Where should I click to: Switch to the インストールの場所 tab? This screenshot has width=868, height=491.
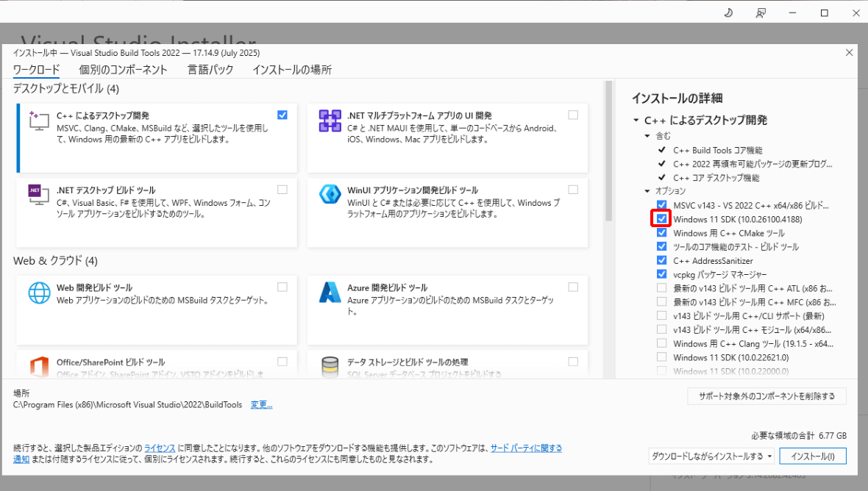tap(292, 70)
